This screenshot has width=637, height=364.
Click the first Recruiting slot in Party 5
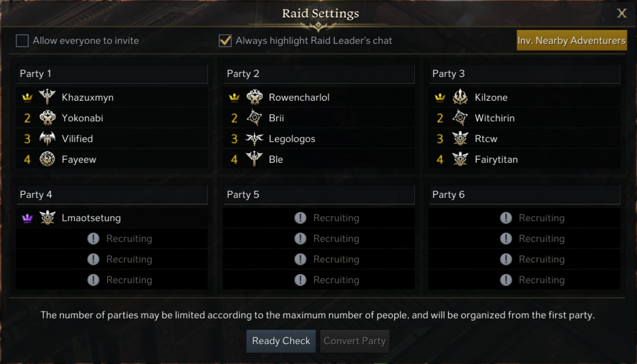318,218
